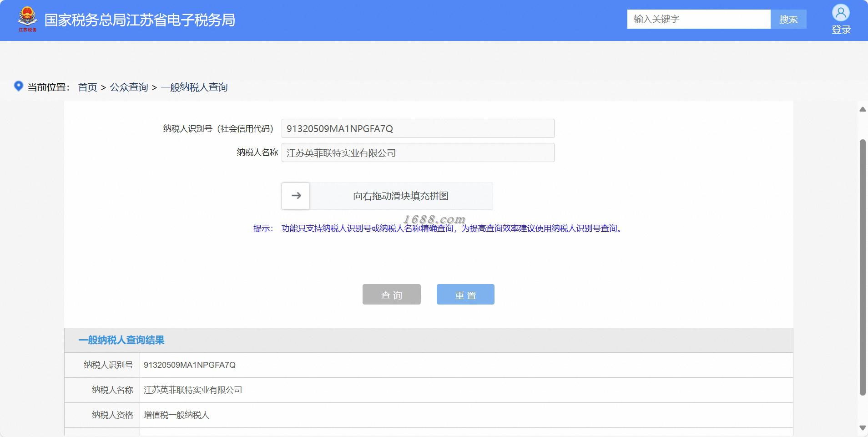Select result cell 江苏英菲联特实业有限公司 in table

(x=193, y=390)
